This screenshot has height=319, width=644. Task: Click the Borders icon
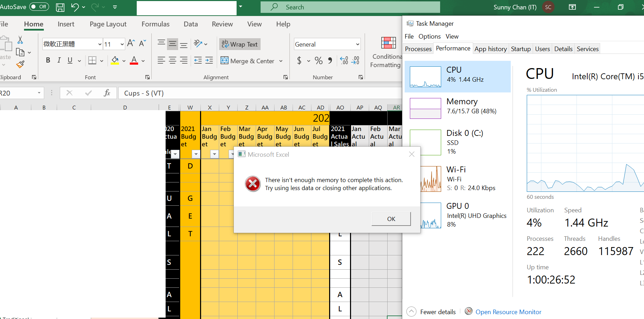click(92, 60)
